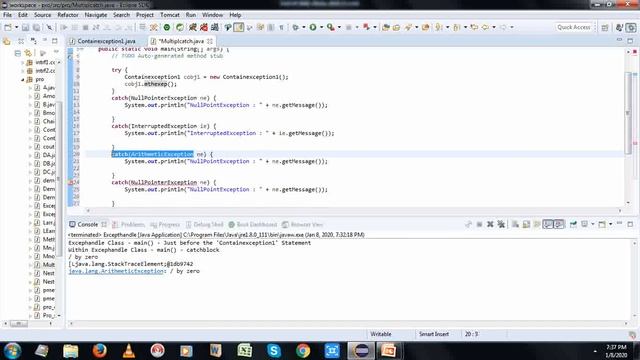Open VLC media player from taskbar
The image size is (640, 360).
pyautogui.click(x=129, y=351)
